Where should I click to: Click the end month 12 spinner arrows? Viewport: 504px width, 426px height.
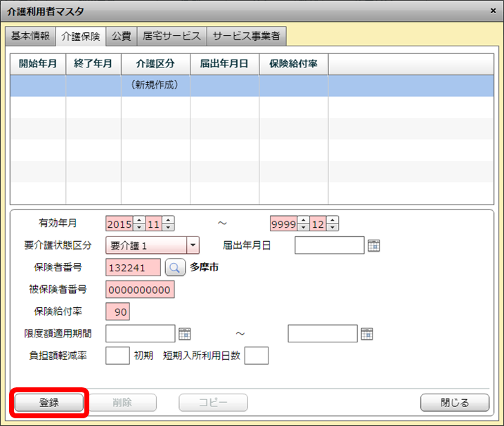tap(332, 224)
